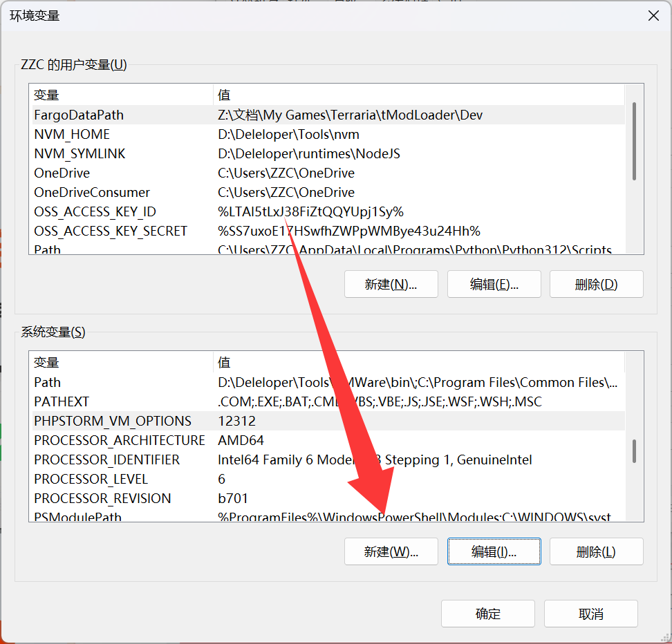This screenshot has height=644, width=672.
Task: Click the %SS7uxoE17HSwfhZWPpWMBye43u24Hh% value
Action: [x=349, y=231]
